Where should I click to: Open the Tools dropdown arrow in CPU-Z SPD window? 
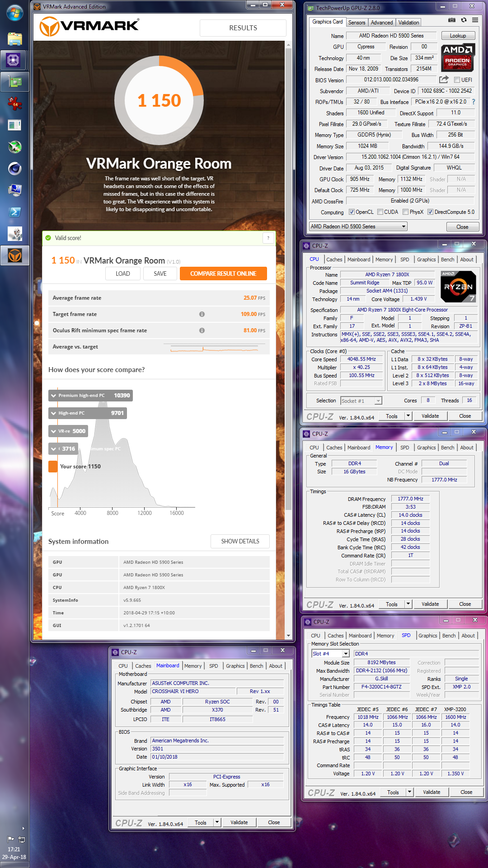pos(409,792)
